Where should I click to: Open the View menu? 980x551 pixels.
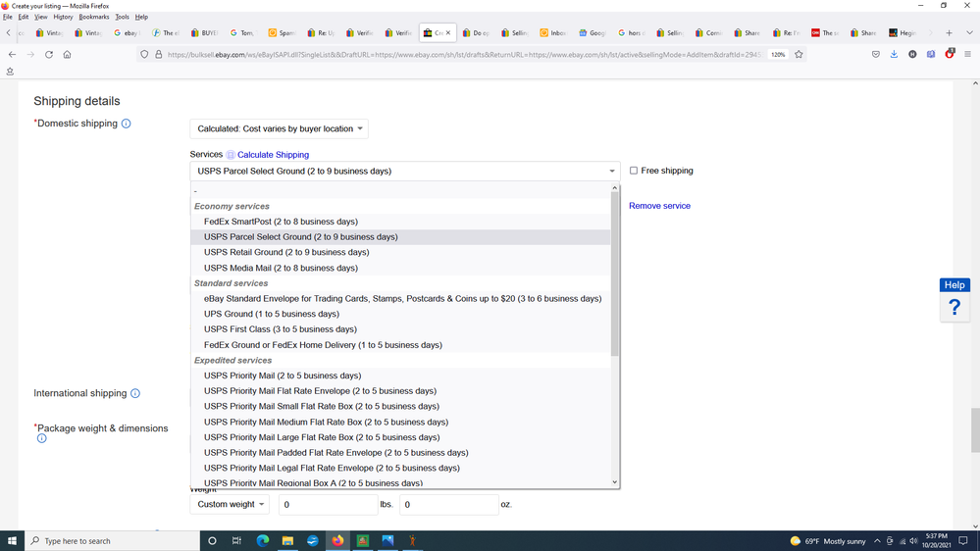click(40, 17)
